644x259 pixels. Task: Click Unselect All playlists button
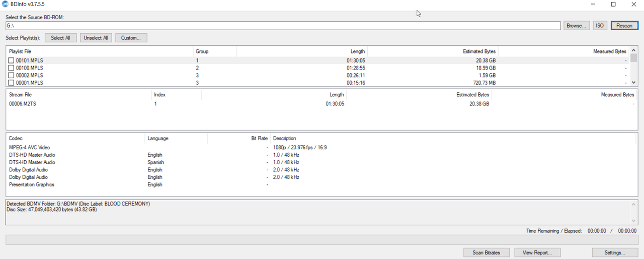click(x=96, y=38)
